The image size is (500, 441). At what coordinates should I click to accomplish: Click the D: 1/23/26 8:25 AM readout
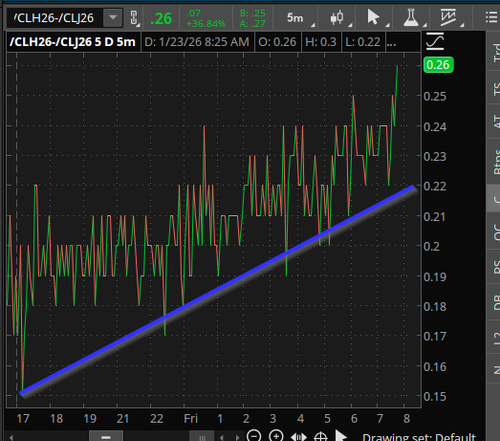click(x=197, y=42)
